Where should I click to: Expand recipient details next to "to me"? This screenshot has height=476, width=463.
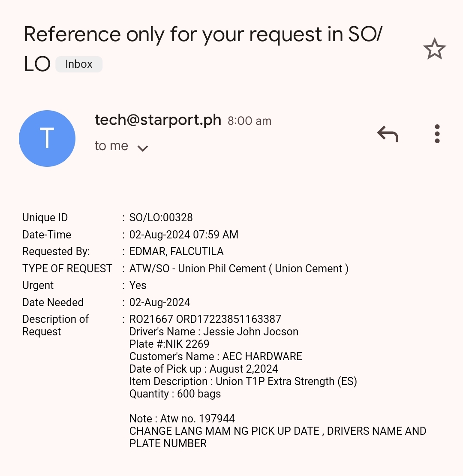click(x=142, y=148)
